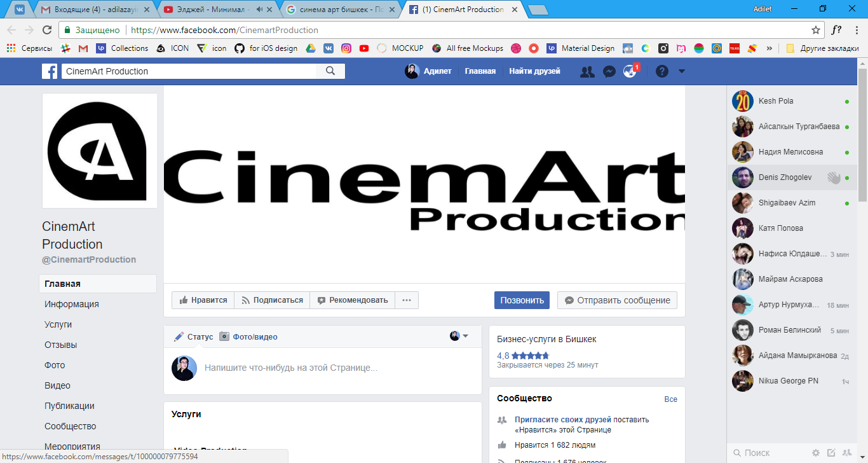Mute the YouTube tab speaker icon
Screen dimensions: 868x463
click(260, 10)
